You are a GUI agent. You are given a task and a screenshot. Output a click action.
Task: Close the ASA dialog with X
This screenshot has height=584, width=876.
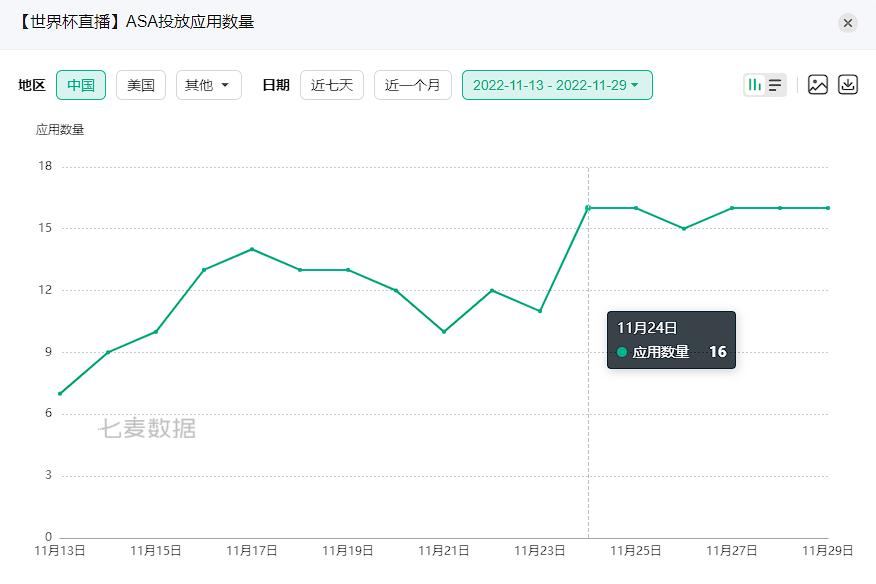click(848, 23)
